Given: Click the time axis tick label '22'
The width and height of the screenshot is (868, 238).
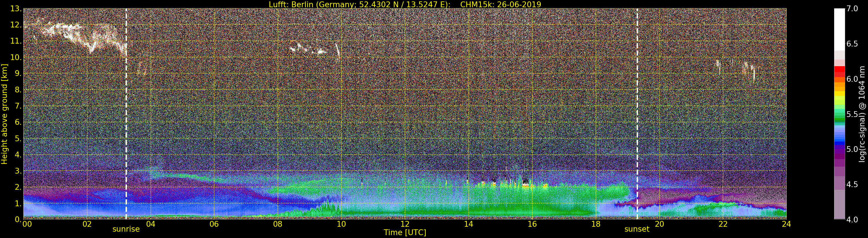Looking at the screenshot, I should (723, 224).
